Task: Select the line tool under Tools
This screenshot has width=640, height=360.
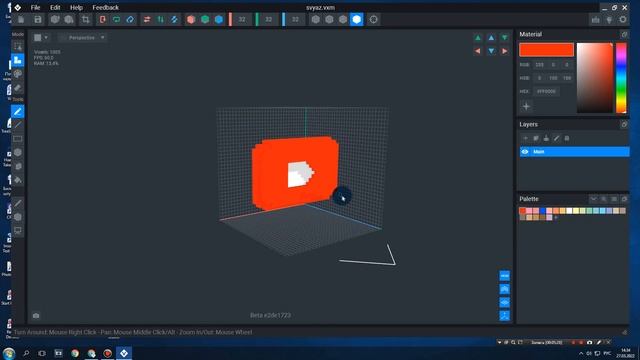Action: [18, 125]
